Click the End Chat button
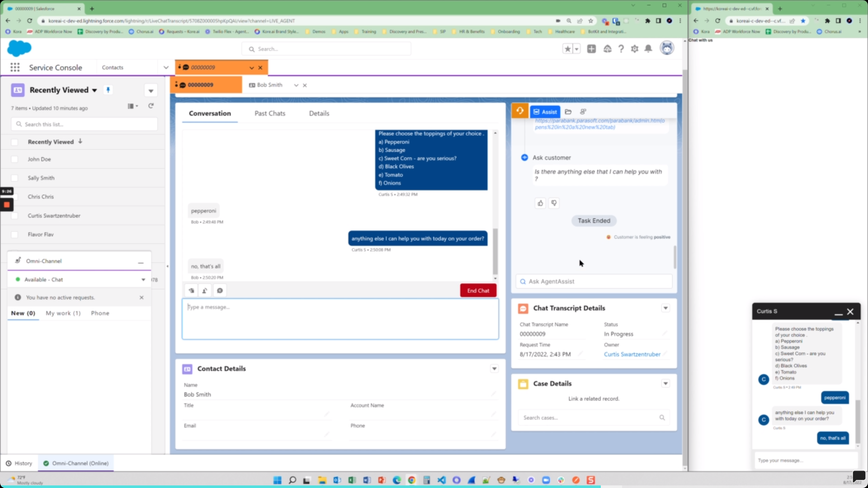The width and height of the screenshot is (868, 488). 478,291
